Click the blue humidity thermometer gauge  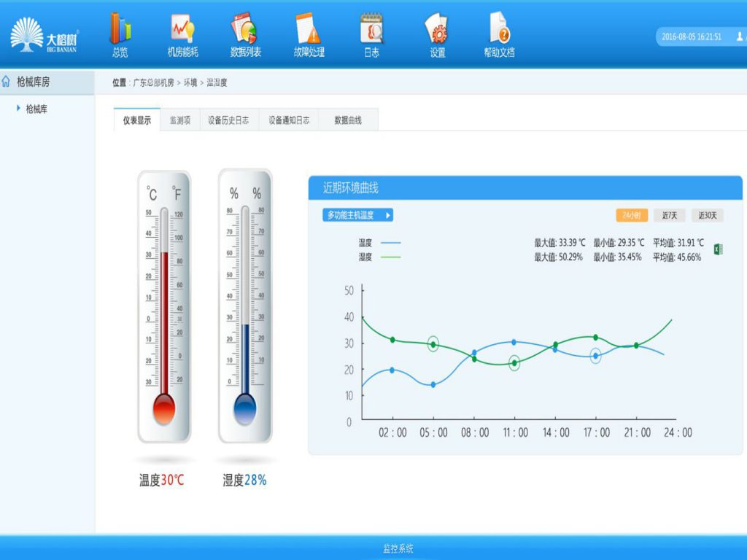click(245, 306)
